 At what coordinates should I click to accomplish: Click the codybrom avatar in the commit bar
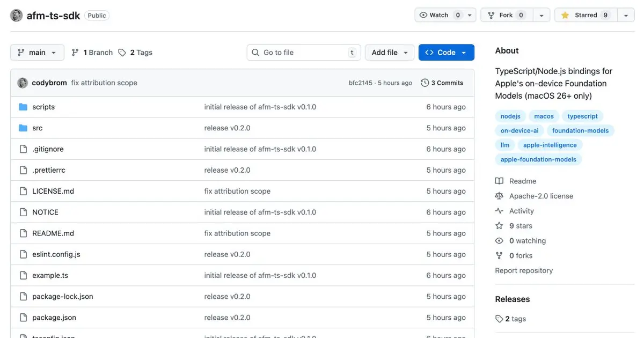(23, 83)
